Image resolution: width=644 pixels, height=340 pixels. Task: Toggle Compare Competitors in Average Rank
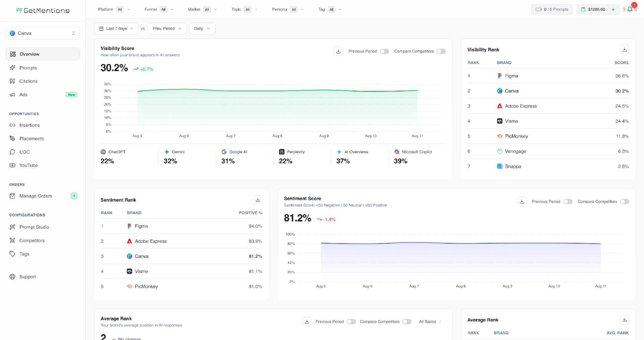(407, 322)
